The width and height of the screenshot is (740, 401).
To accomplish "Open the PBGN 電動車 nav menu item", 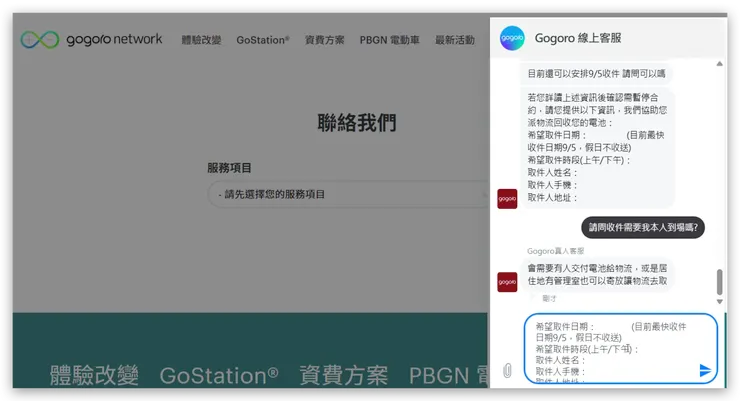I will (x=389, y=40).
